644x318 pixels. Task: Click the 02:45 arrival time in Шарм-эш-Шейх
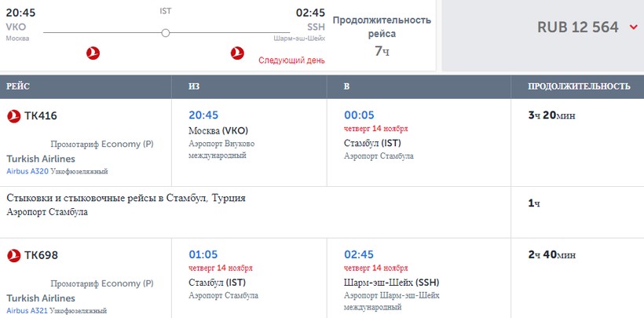pyautogui.click(x=360, y=254)
